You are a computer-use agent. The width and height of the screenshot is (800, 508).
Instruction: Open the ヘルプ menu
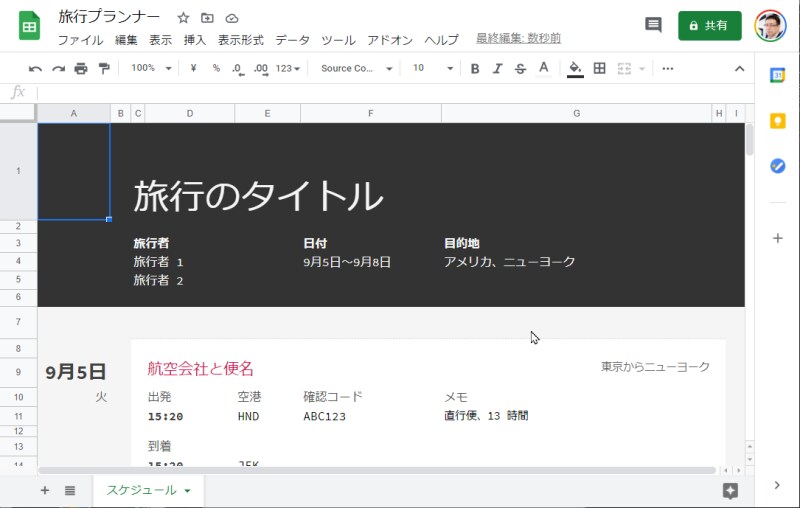(441, 40)
